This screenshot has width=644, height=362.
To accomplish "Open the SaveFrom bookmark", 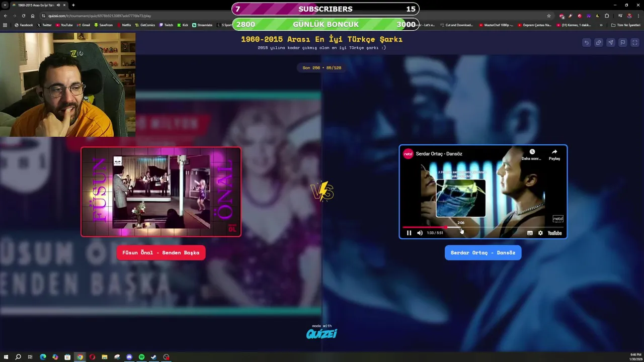I will tap(104, 25).
